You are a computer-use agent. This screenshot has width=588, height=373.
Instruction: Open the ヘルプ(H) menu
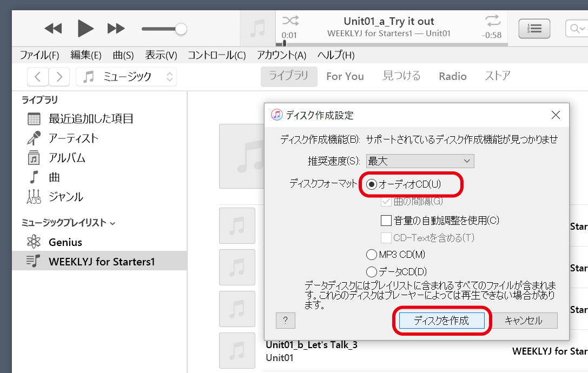336,55
